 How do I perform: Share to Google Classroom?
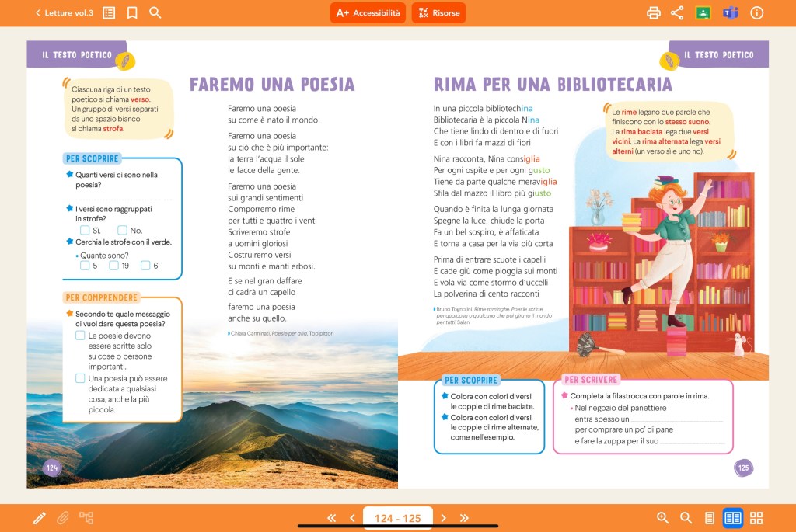[x=703, y=12]
